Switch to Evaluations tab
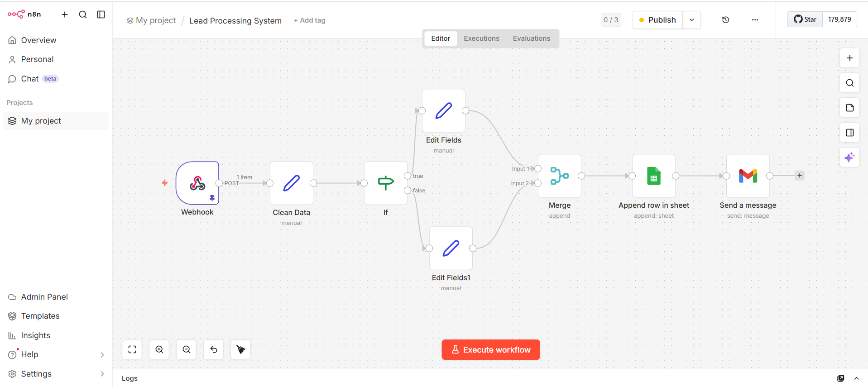868x387 pixels. point(531,38)
